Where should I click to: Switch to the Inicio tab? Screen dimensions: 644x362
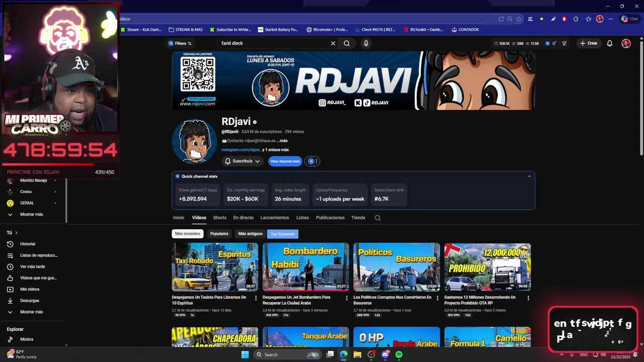179,218
